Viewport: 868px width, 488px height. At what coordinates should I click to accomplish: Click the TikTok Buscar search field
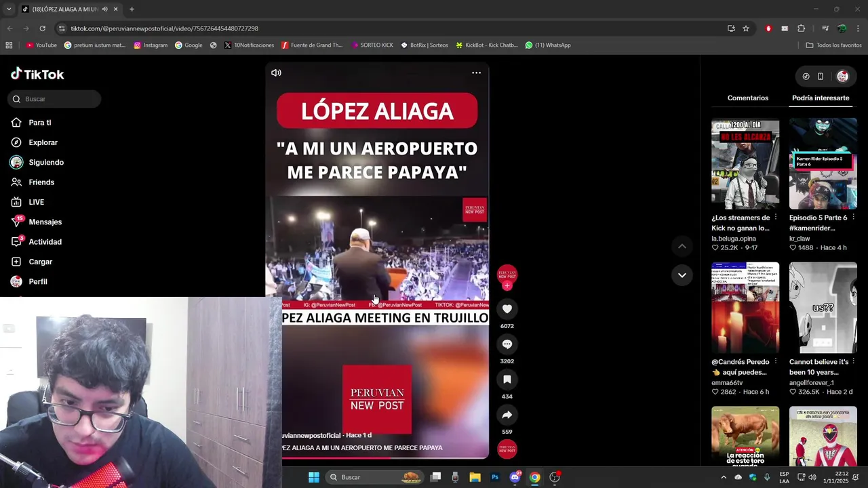54,99
